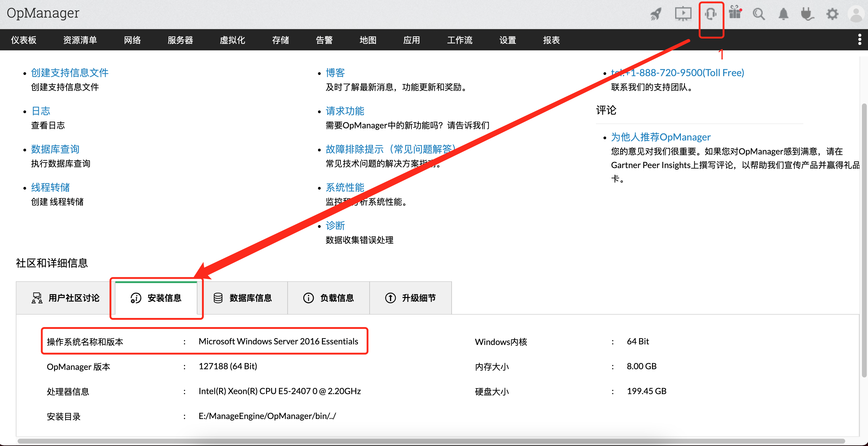Switch to the 用户社区讨论 tab
This screenshot has width=868, height=446.
tap(65, 298)
